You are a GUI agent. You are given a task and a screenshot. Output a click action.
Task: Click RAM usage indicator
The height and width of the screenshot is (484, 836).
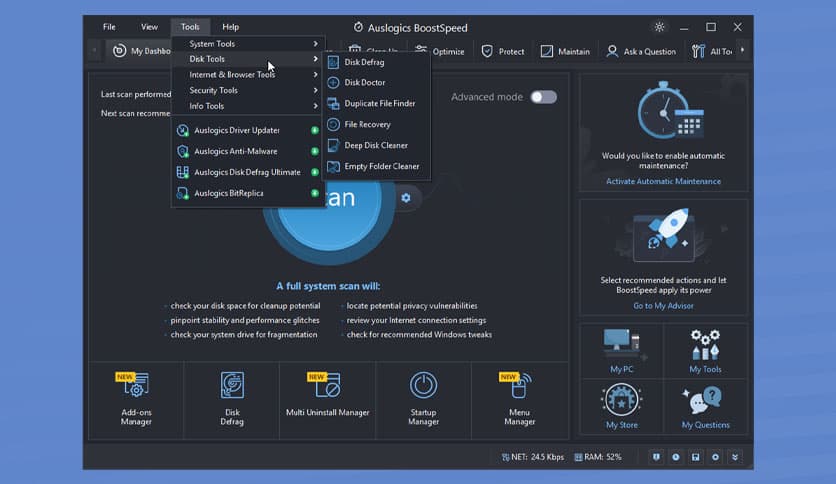tap(598, 457)
